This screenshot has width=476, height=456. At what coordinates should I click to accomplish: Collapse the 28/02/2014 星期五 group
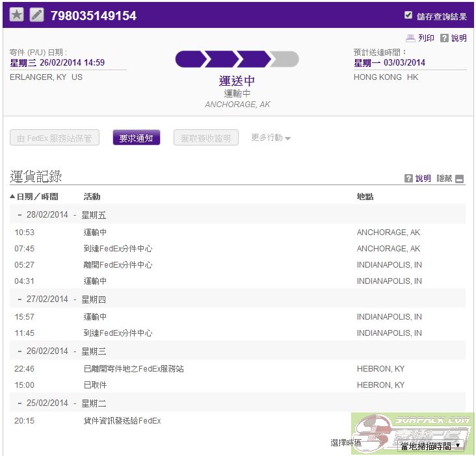(x=20, y=215)
